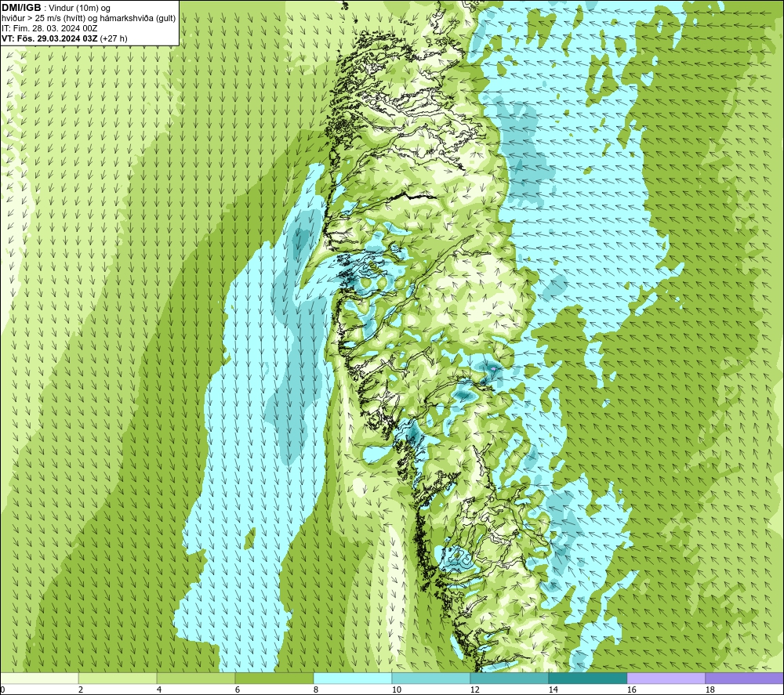Screen dimensions: 784x695
Task: Click the medium teal 12–14 m/s legend swatch
Action: (x=509, y=679)
